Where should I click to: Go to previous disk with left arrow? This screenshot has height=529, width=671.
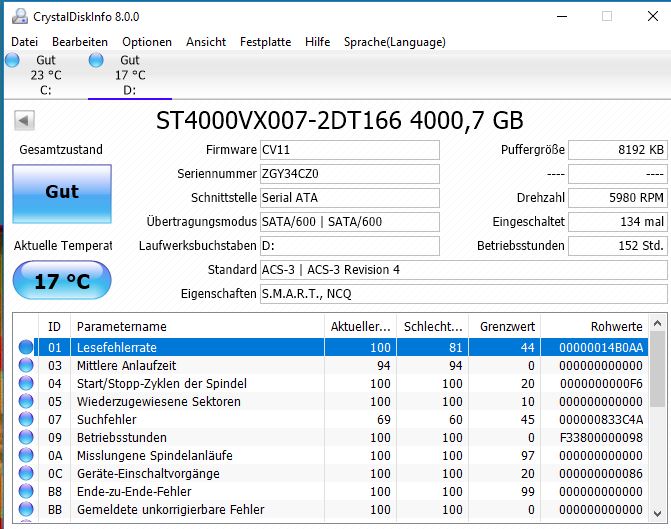click(x=24, y=120)
